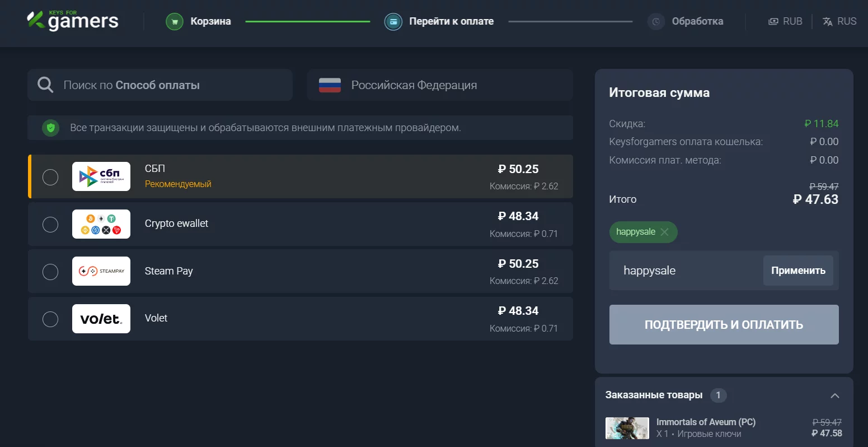The width and height of the screenshot is (868, 447).
Task: Select the Volet radio button
Action: click(50, 319)
